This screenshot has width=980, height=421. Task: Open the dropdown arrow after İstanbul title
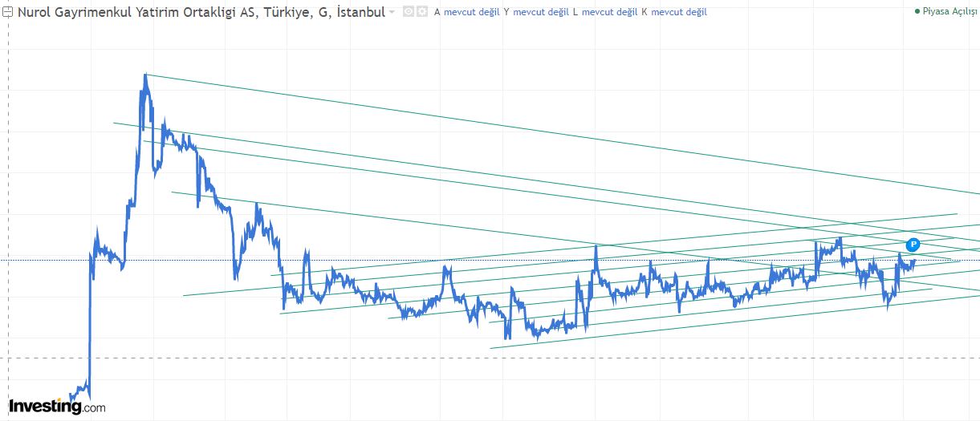click(392, 12)
